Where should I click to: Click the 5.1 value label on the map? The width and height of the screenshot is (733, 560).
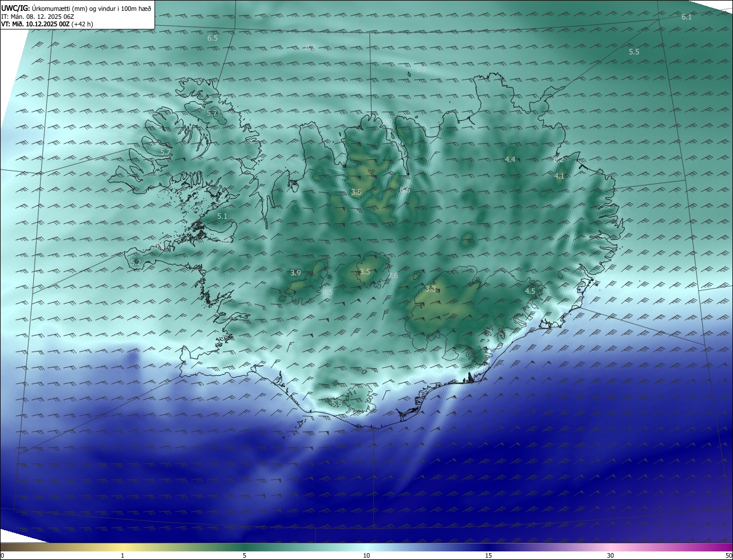point(223,216)
